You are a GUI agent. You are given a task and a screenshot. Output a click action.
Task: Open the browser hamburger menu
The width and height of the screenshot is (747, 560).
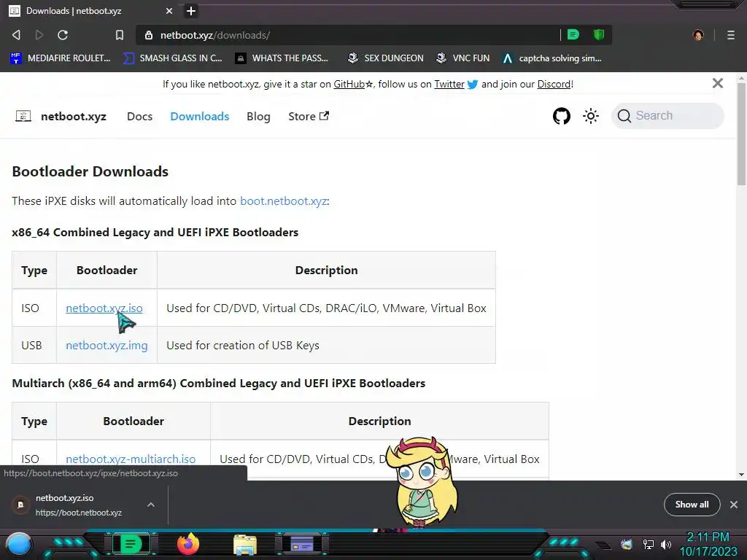tap(730, 35)
